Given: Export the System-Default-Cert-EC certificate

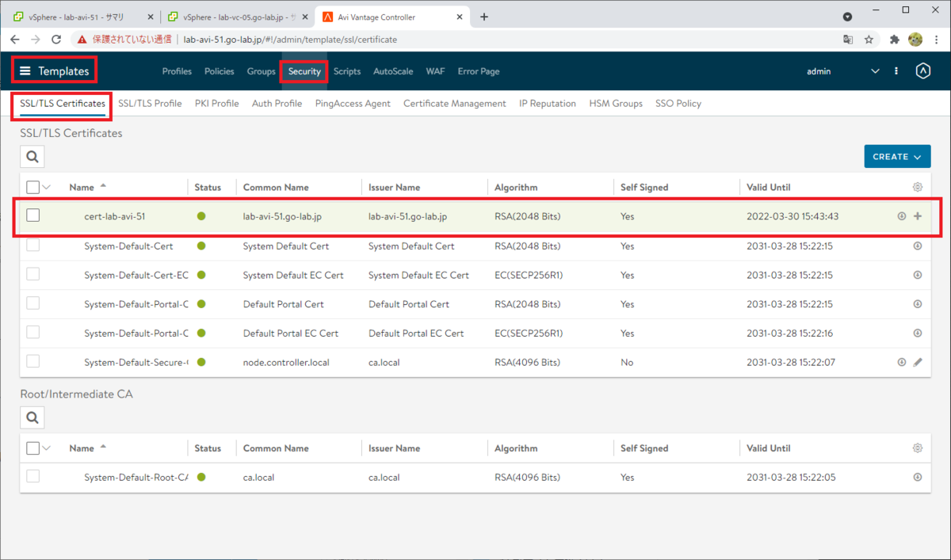Looking at the screenshot, I should tap(918, 276).
